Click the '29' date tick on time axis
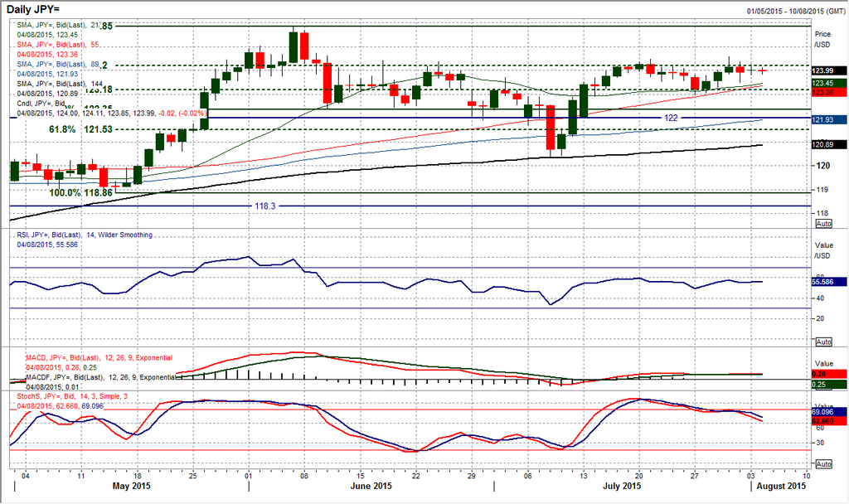 tap(472, 476)
